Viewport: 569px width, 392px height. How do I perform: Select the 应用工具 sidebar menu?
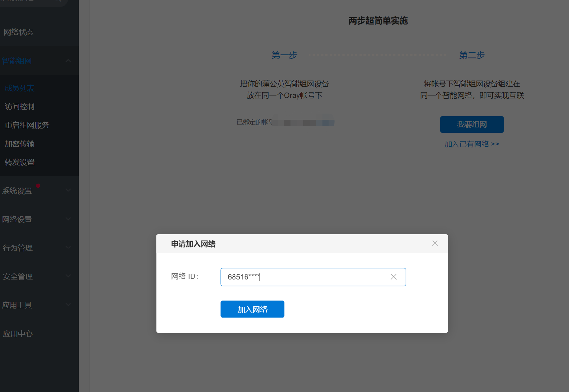pos(17,305)
